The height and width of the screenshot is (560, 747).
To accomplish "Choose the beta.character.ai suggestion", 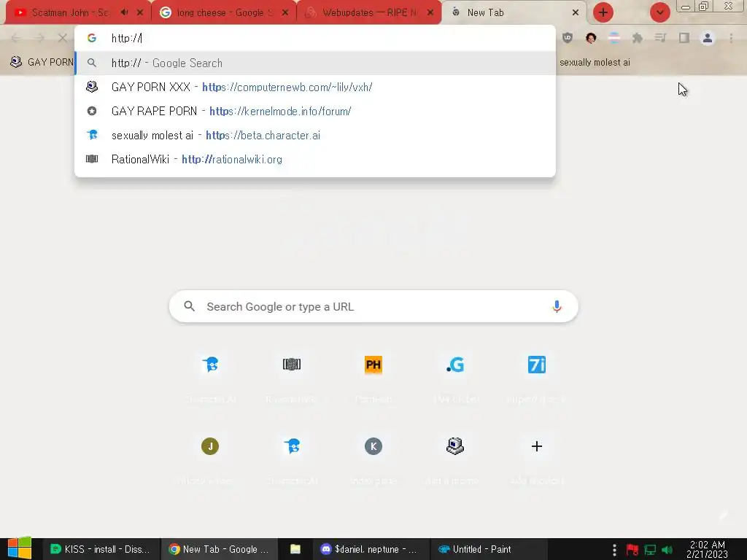I will click(x=315, y=135).
